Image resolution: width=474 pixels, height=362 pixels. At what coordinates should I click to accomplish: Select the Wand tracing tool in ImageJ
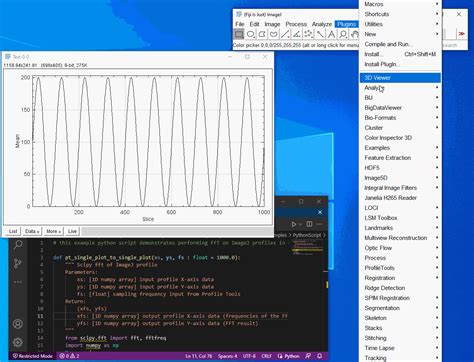click(320, 34)
